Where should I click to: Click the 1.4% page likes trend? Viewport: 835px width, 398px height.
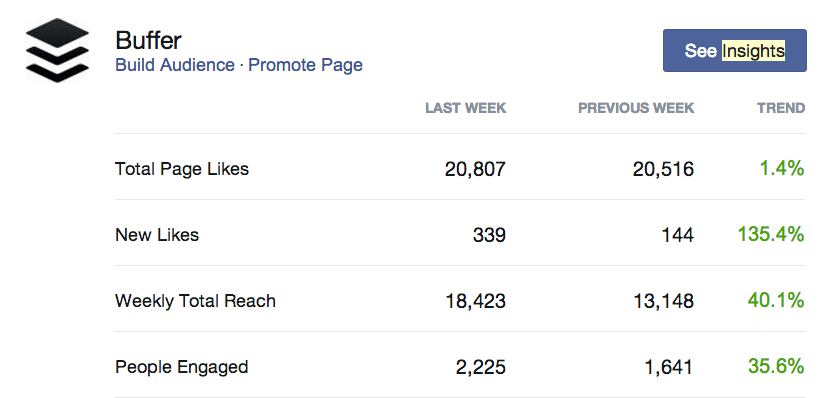point(782,169)
